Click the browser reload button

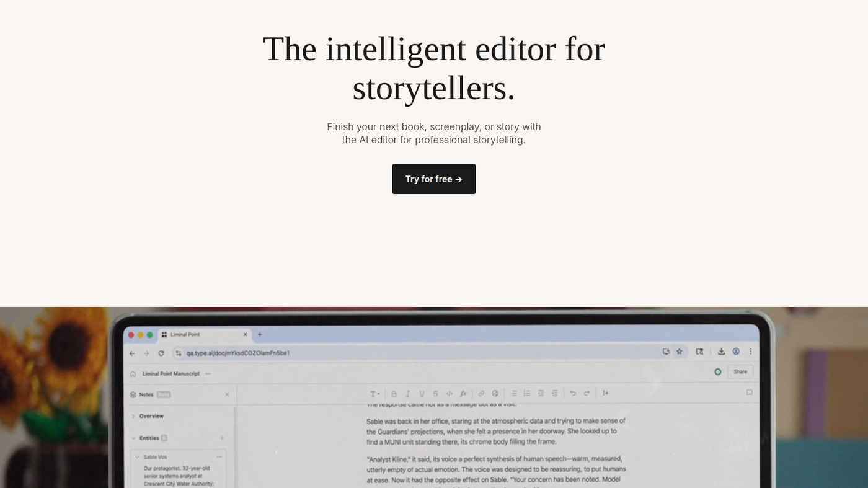(x=161, y=353)
